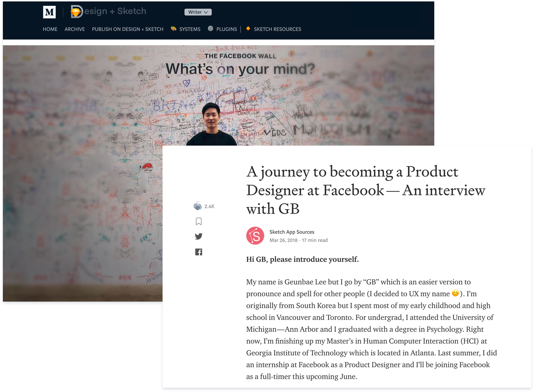This screenshot has height=392, width=534.
Task: Go to the Home menu item
Action: click(x=50, y=29)
